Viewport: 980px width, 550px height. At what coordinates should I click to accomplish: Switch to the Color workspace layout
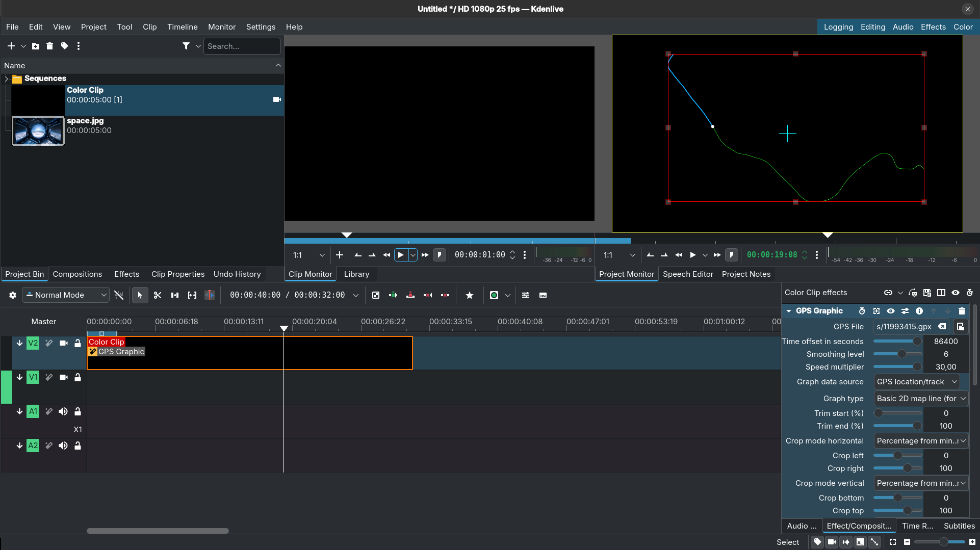pos(963,27)
